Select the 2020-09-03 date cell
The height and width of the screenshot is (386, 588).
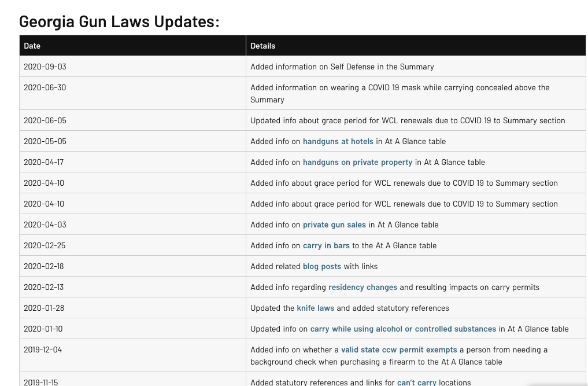point(133,67)
